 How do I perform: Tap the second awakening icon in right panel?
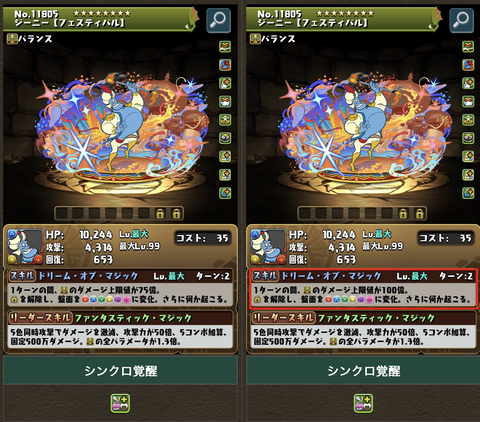468,65
